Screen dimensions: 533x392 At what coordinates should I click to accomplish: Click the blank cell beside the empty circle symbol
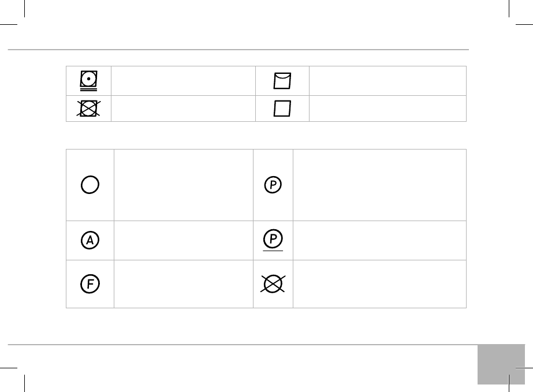click(x=183, y=185)
